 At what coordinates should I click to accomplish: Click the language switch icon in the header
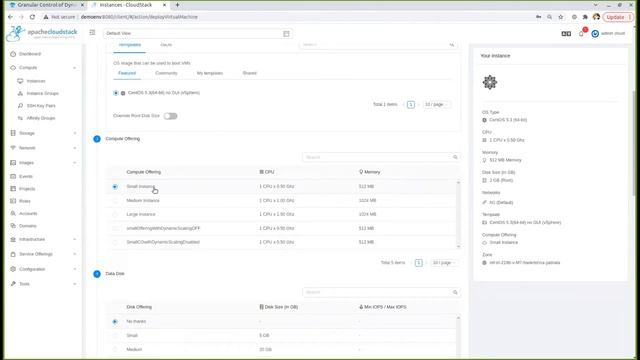pyautogui.click(x=566, y=33)
